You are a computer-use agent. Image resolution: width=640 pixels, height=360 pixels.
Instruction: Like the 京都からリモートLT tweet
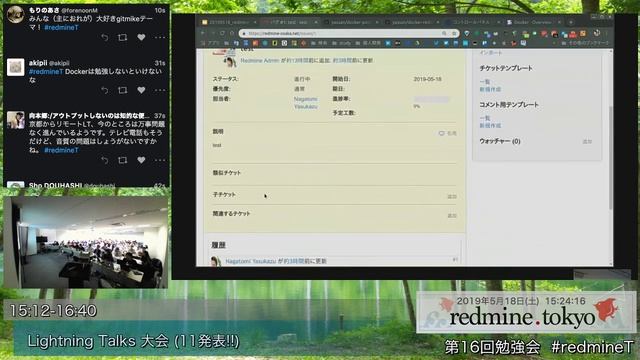[x=141, y=160]
